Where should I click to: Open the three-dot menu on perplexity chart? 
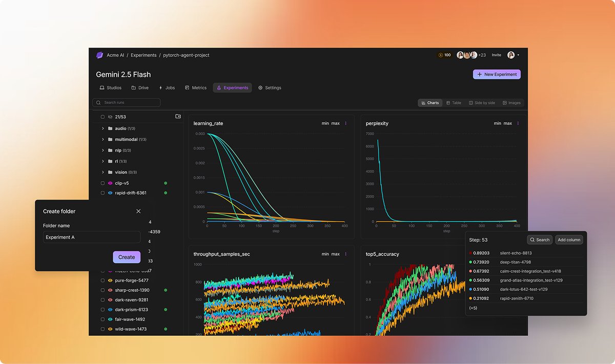pyautogui.click(x=518, y=123)
